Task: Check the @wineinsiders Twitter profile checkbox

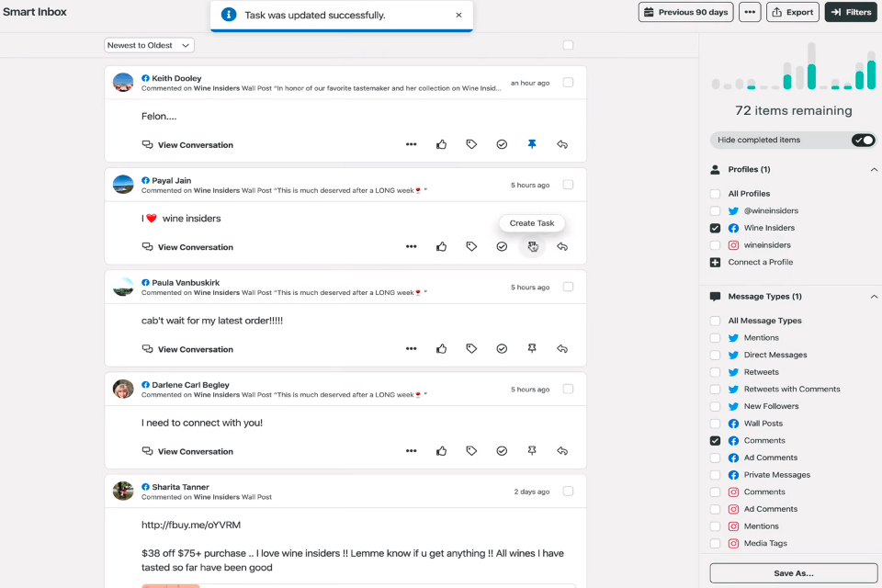Action: (x=715, y=211)
